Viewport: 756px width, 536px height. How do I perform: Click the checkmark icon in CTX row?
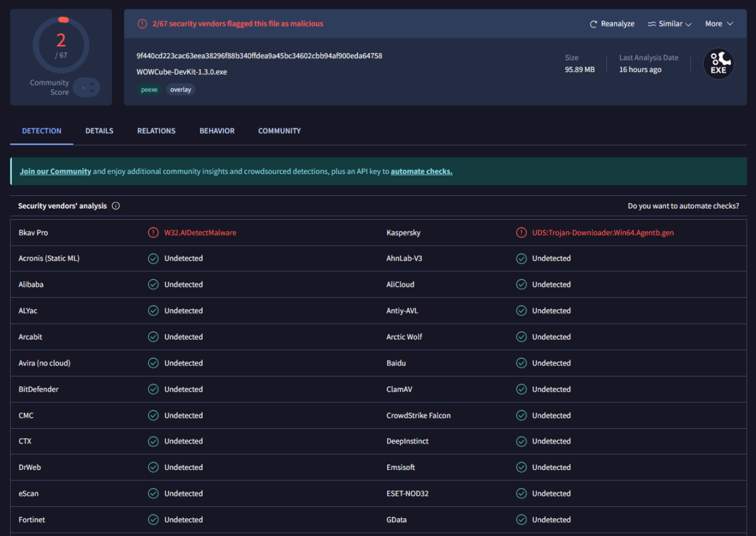point(154,441)
